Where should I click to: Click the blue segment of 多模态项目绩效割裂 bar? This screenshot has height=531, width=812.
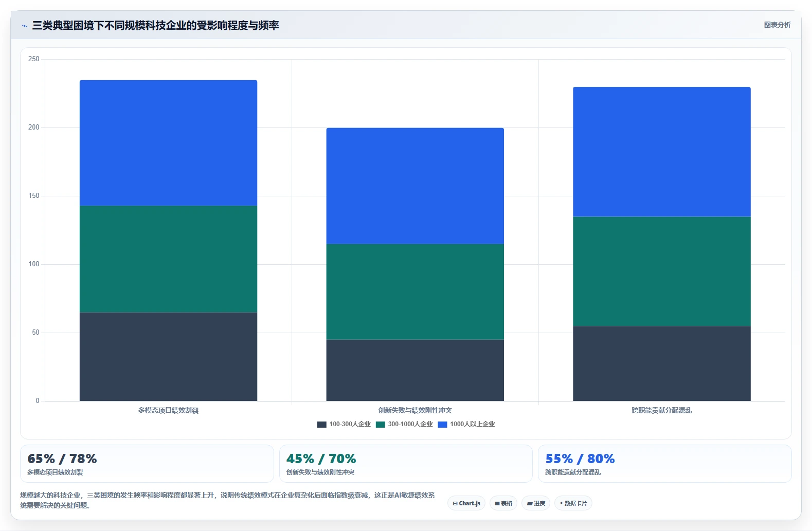168,143
